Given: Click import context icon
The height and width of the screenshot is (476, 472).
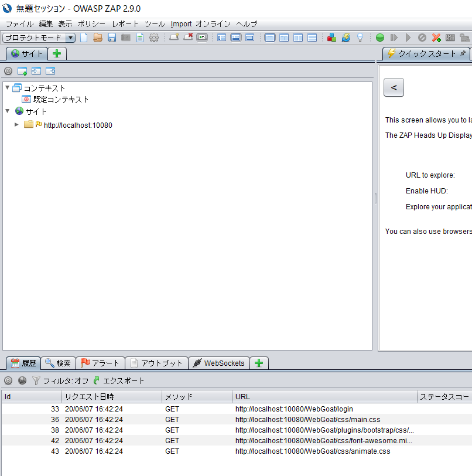Looking at the screenshot, I should point(36,71).
